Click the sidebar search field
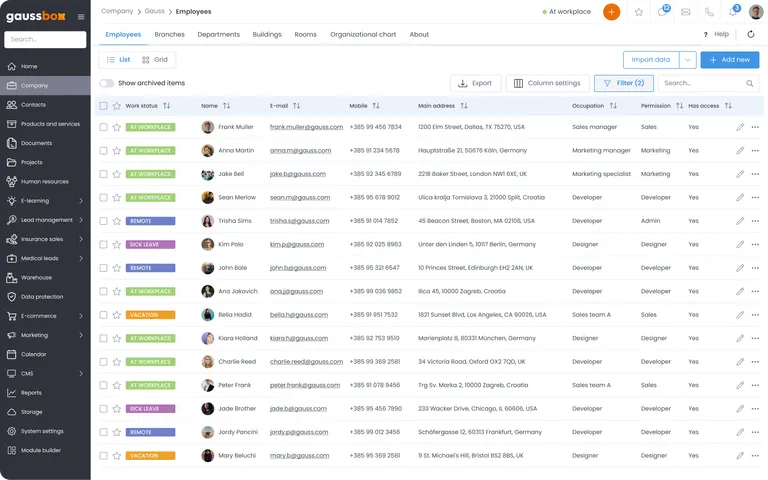Screen dimensions: 768x480 (x=45, y=40)
